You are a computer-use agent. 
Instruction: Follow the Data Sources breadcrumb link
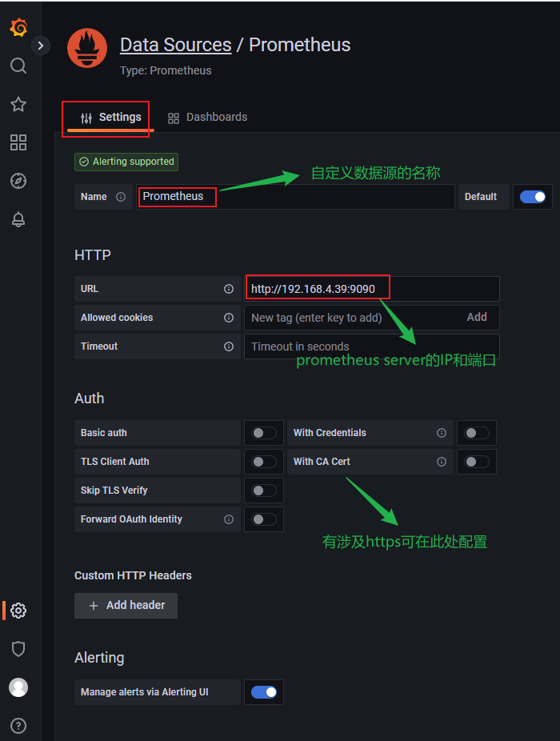[x=176, y=45]
